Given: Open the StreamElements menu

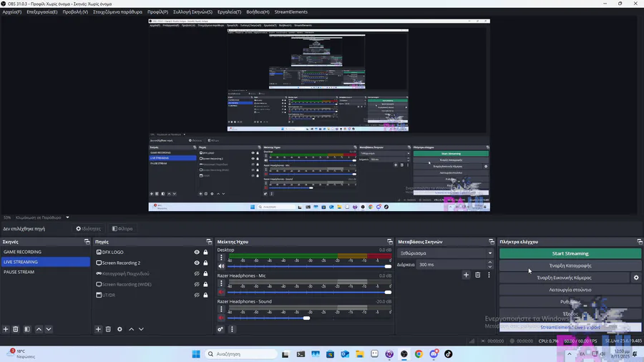Looking at the screenshot, I should 291,12.
